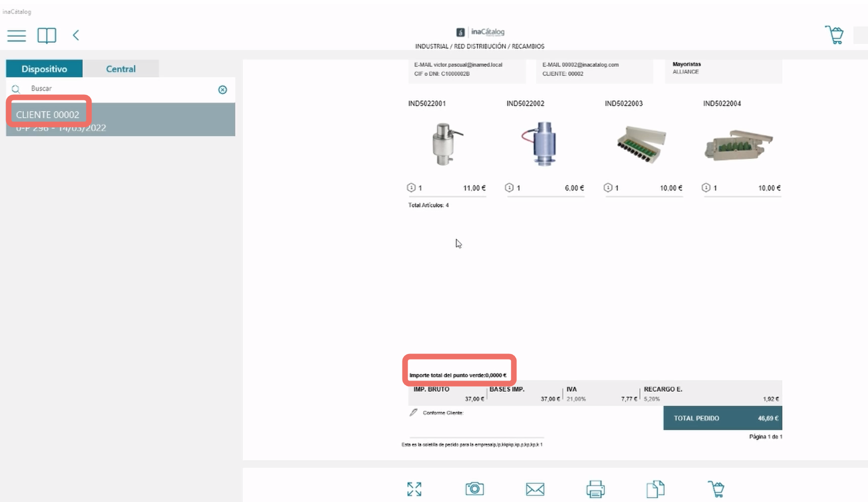
Task: Switch to the Central tab
Action: tap(121, 69)
